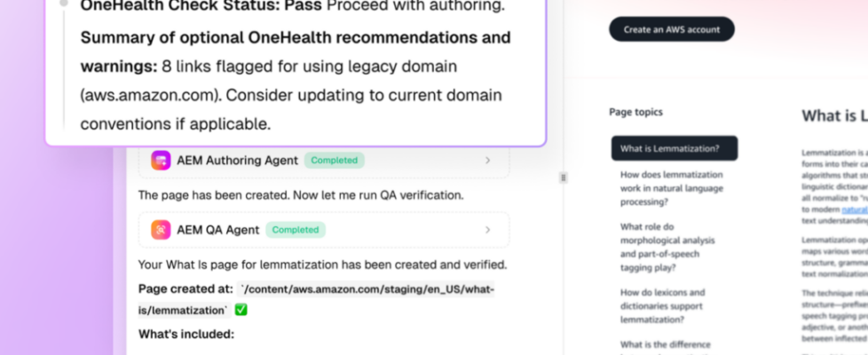Expand the AEM QA Agent chevron
This screenshot has width=868, height=355.
coord(487,230)
